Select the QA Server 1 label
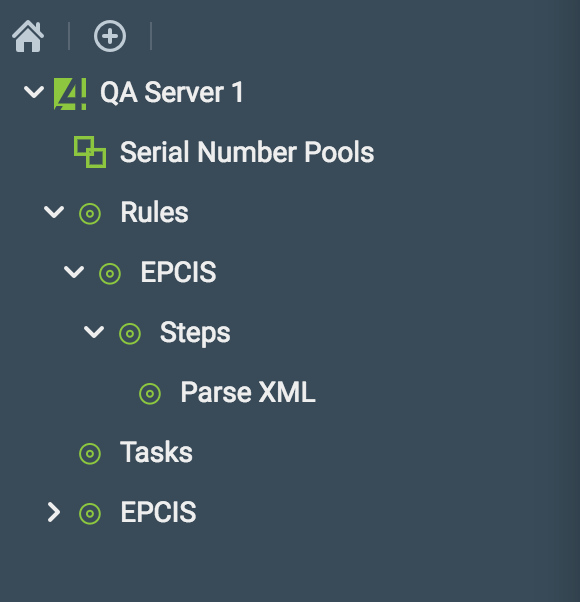 [172, 93]
